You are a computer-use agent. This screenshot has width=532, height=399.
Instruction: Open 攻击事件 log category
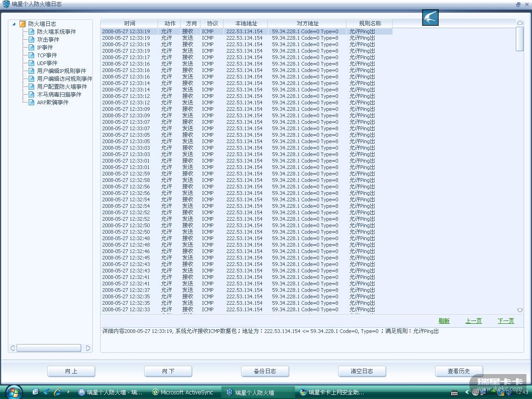point(48,39)
